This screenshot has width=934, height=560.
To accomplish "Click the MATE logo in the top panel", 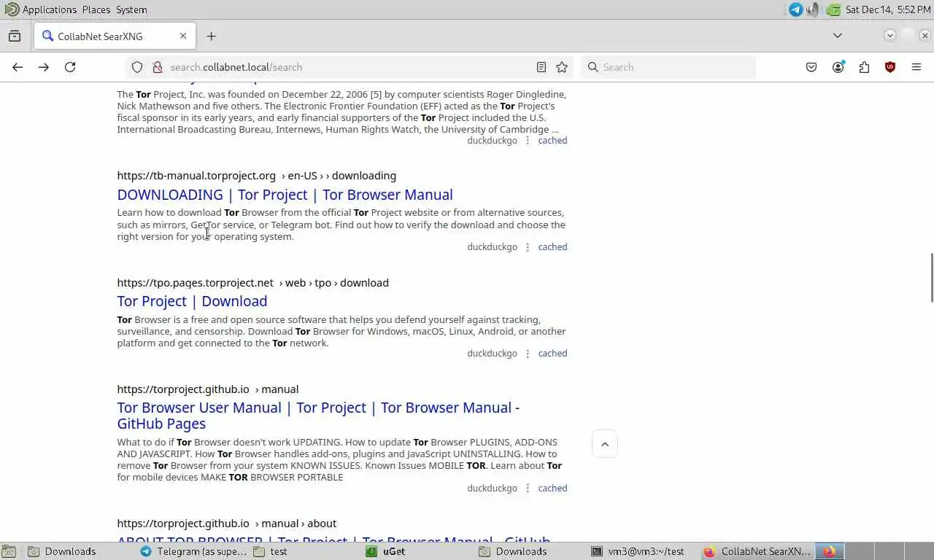I will point(12,9).
